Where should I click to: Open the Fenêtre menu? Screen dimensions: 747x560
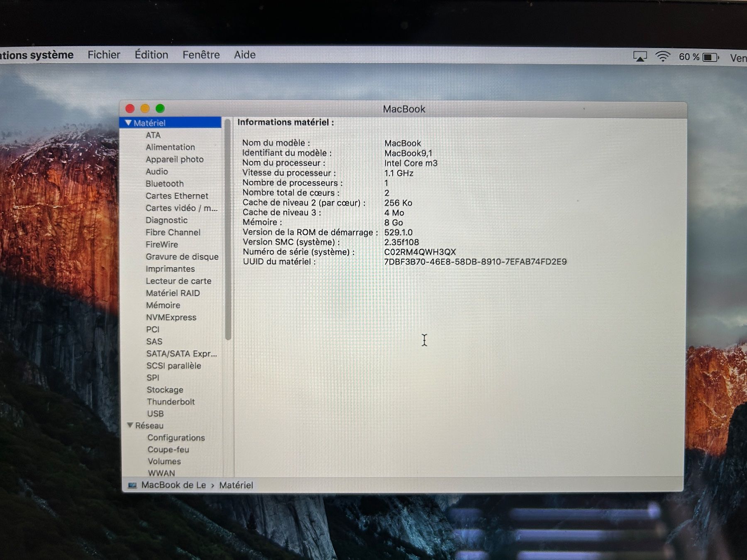[201, 55]
